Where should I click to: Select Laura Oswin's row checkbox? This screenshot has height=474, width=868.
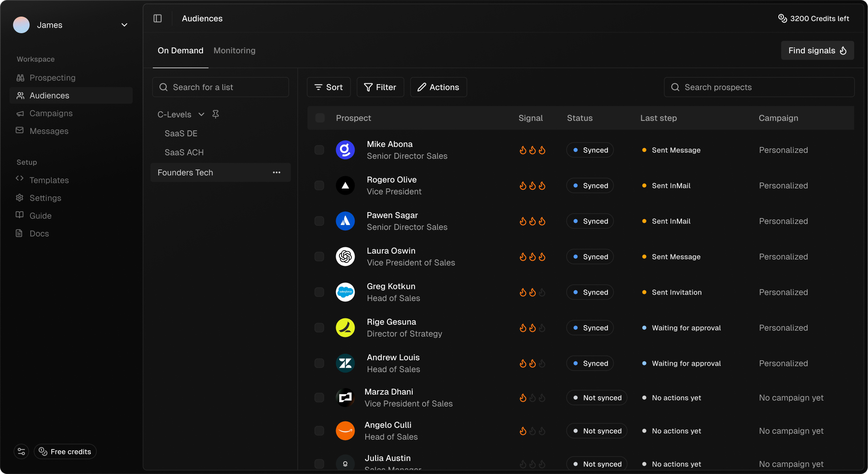click(x=319, y=256)
